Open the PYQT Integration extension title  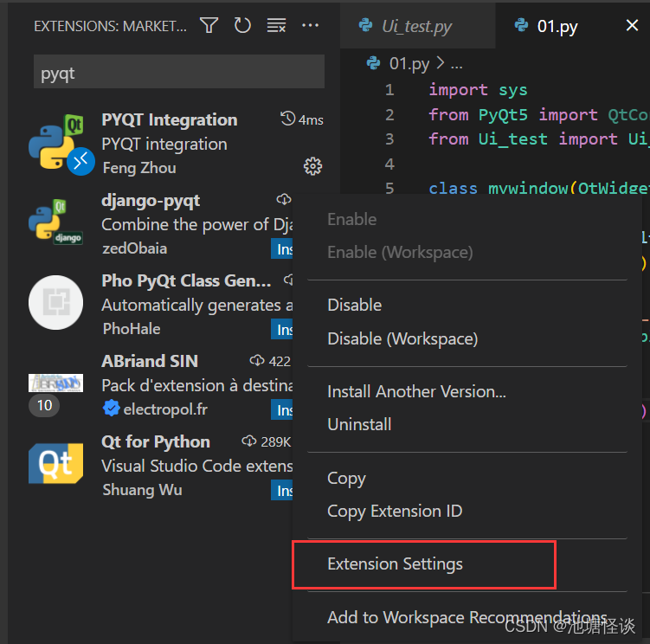(x=170, y=119)
